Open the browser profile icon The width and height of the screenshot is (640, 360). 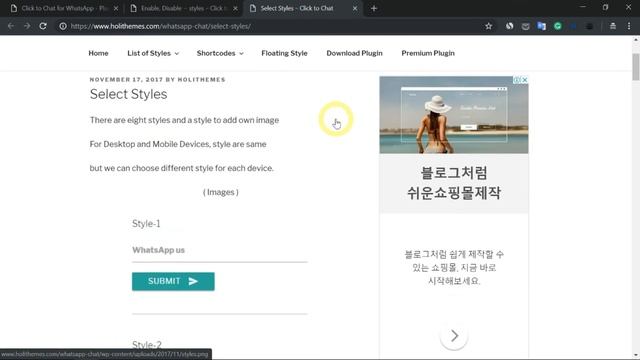point(613,26)
